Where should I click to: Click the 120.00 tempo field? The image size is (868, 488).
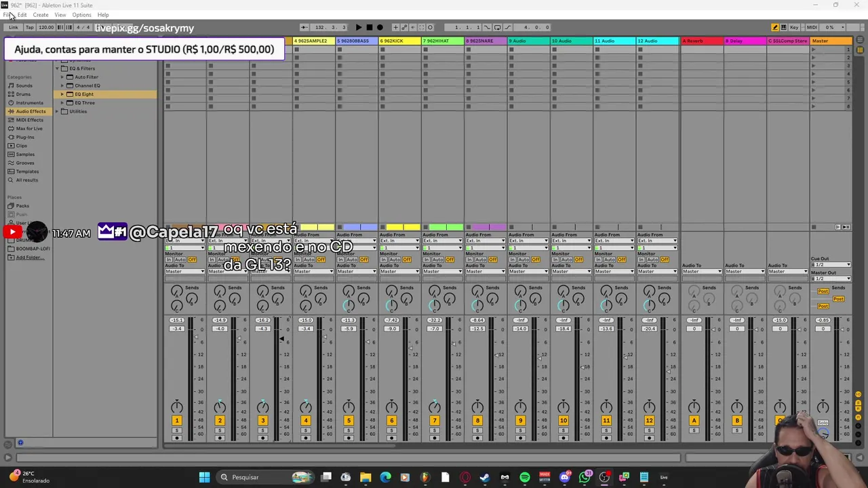click(46, 28)
